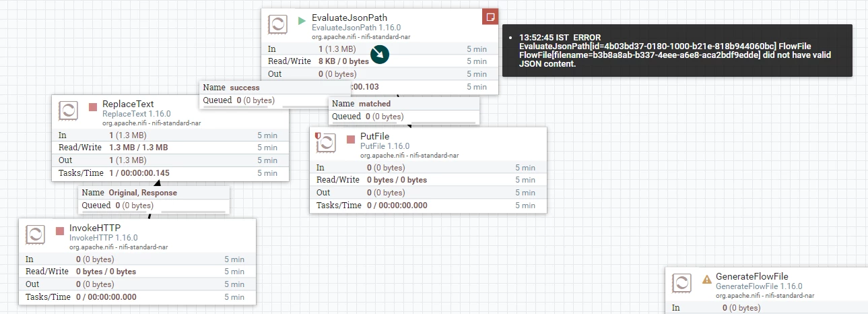The image size is (868, 314).
Task: Click the error bulletin tooltip message
Action: click(677, 51)
